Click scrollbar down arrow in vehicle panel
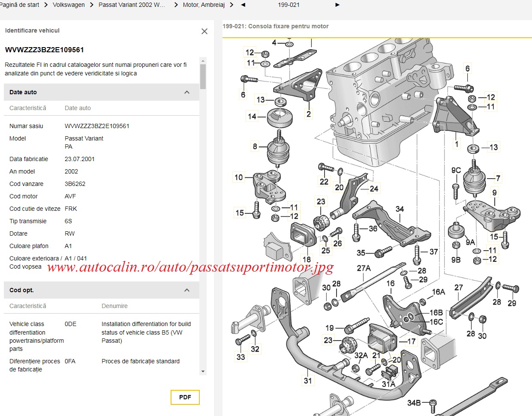This screenshot has width=532, height=416. (203, 371)
